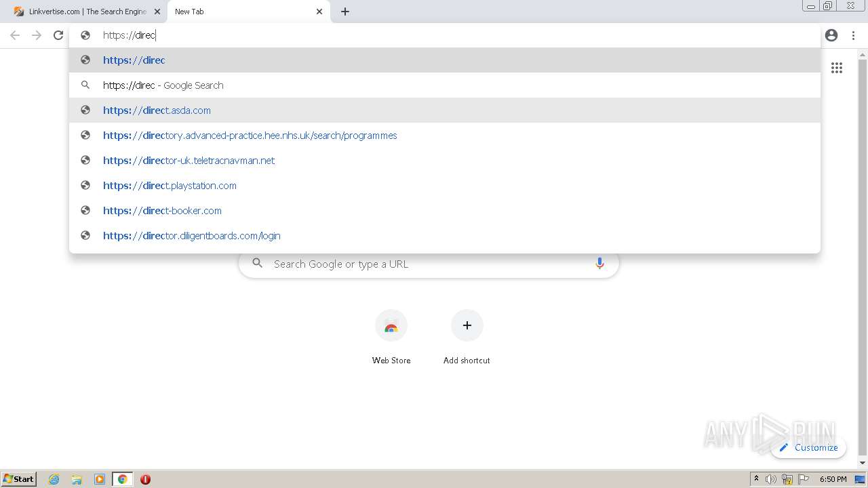Viewport: 868px width, 488px height.
Task: Click the search icon beside Google Search suggestion
Action: point(85,85)
